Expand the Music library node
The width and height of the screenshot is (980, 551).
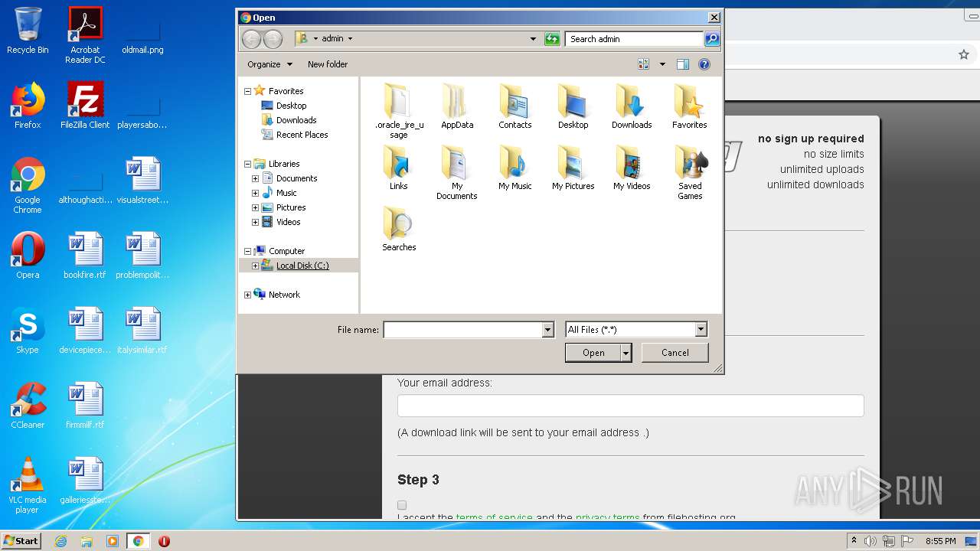coord(255,193)
